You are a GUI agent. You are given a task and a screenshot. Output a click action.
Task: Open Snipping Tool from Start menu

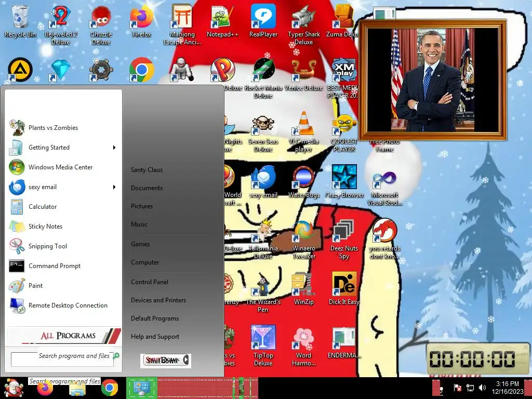pos(63,246)
